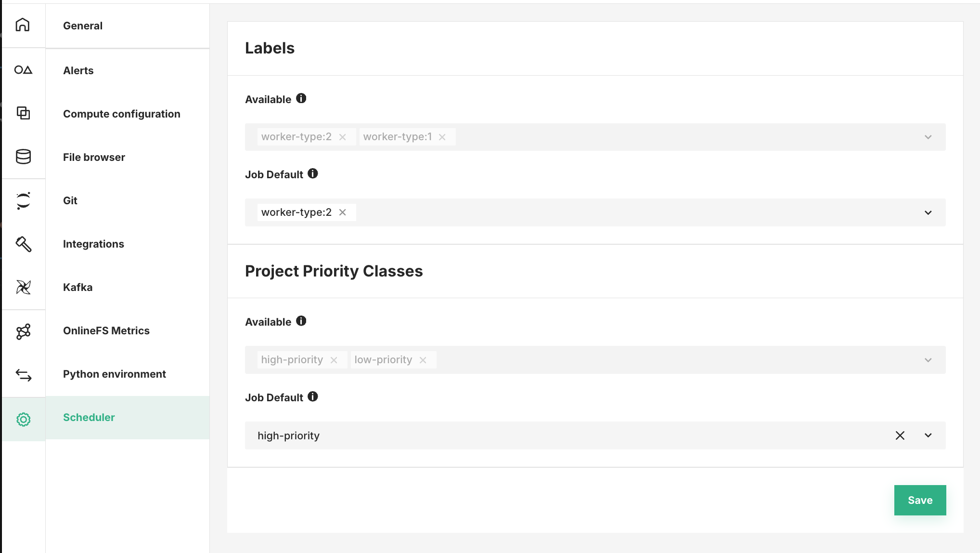980x553 pixels.
Task: Open the Alerts settings section
Action: coord(78,70)
